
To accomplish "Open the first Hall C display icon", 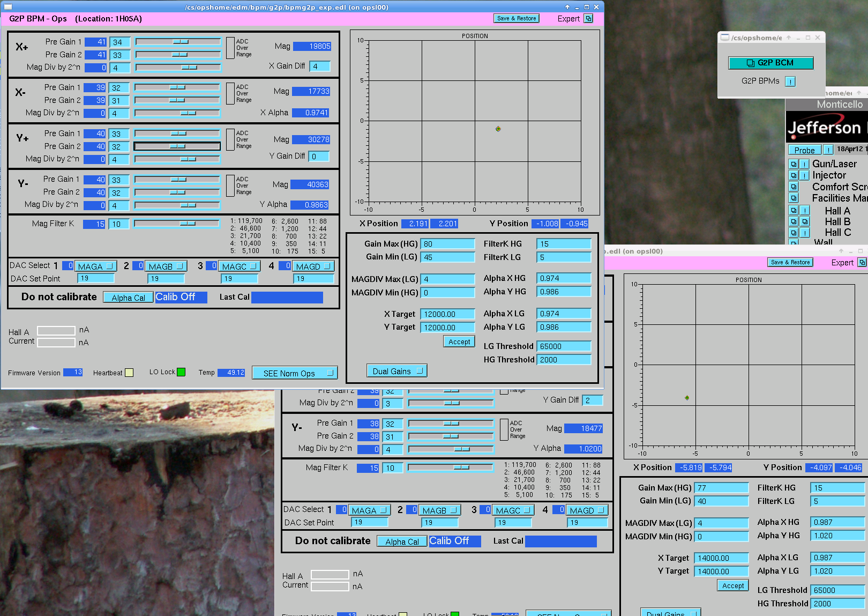I will click(794, 233).
